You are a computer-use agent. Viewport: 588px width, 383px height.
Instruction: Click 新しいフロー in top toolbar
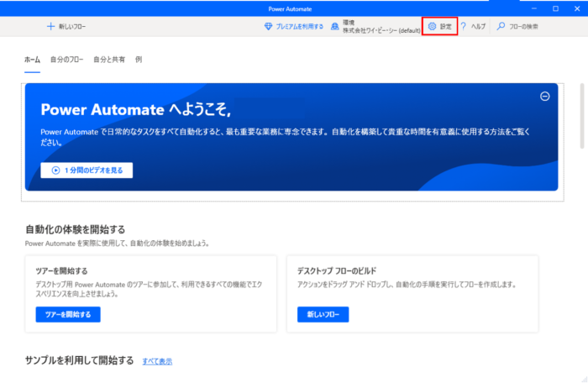[66, 26]
